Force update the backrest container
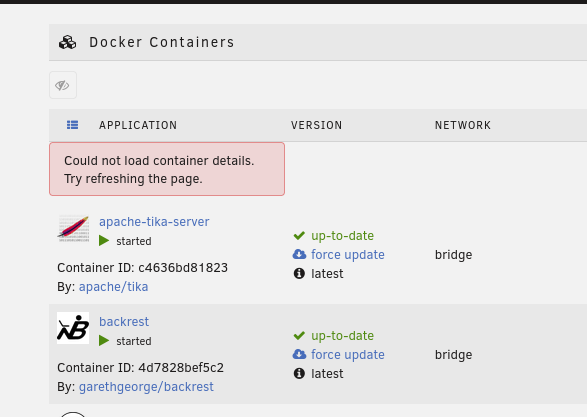 (348, 354)
